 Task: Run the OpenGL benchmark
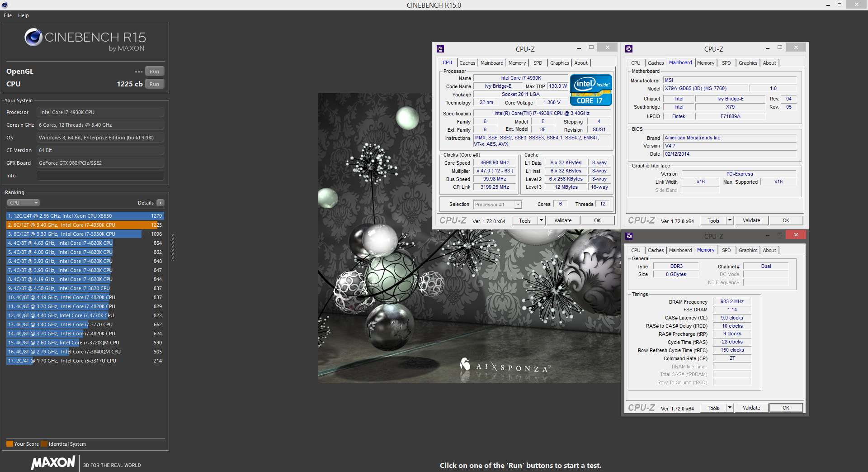[x=155, y=72]
